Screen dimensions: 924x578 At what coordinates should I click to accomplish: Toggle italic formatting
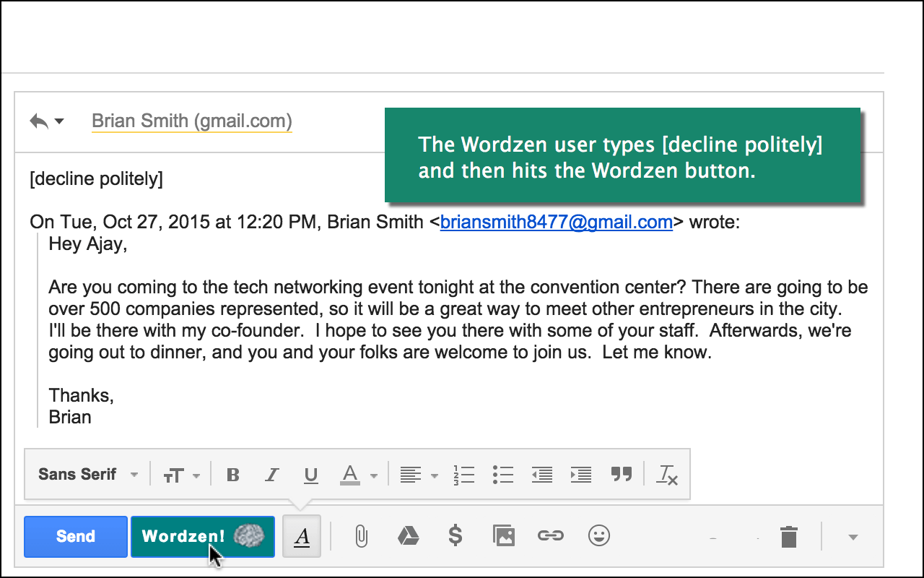click(271, 475)
